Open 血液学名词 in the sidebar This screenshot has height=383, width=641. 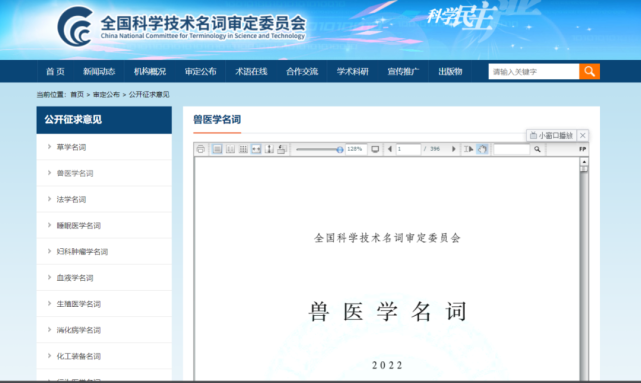75,278
